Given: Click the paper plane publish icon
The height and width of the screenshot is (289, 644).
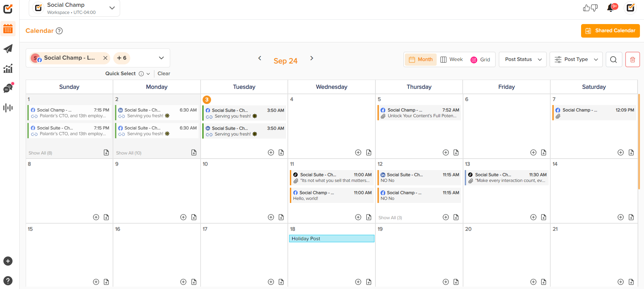Looking at the screenshot, I should 8,49.
